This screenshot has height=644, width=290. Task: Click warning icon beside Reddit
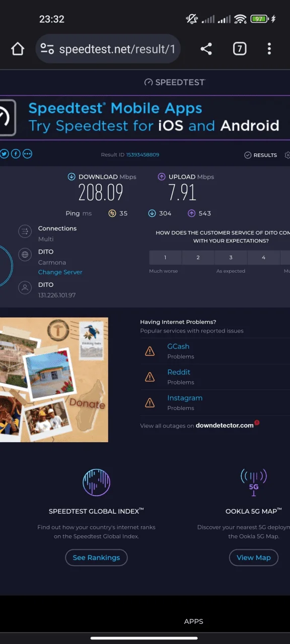coord(150,377)
